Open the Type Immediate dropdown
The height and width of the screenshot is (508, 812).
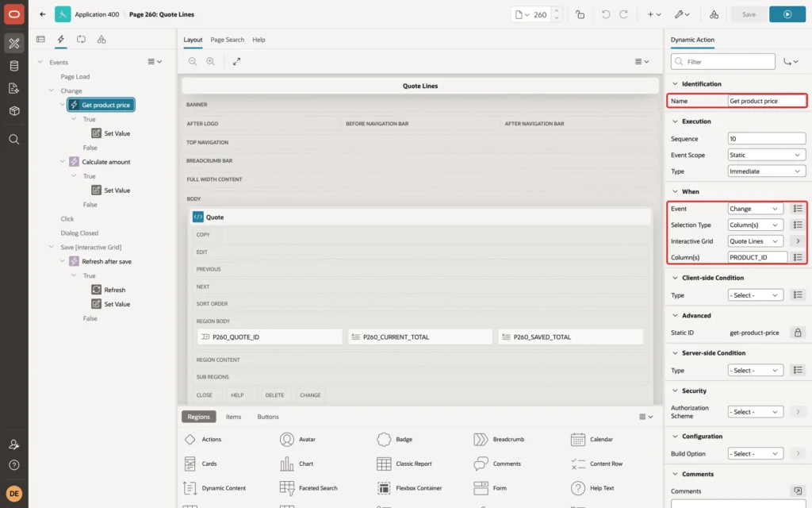(x=766, y=171)
